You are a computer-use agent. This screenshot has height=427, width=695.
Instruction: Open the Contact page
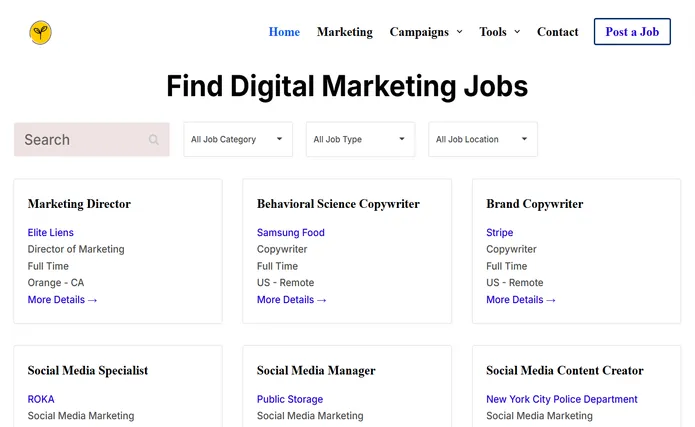(558, 32)
